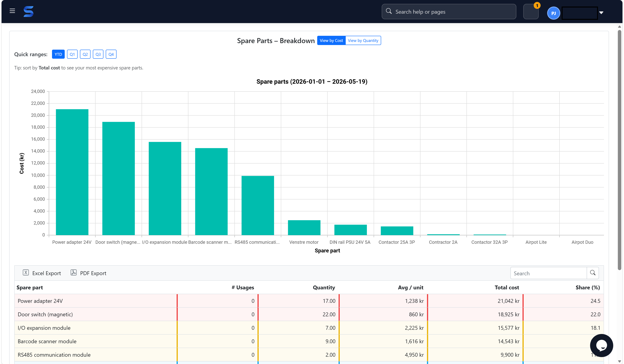Select the YTD quick range
Screen dimensions: 624x364
58,54
